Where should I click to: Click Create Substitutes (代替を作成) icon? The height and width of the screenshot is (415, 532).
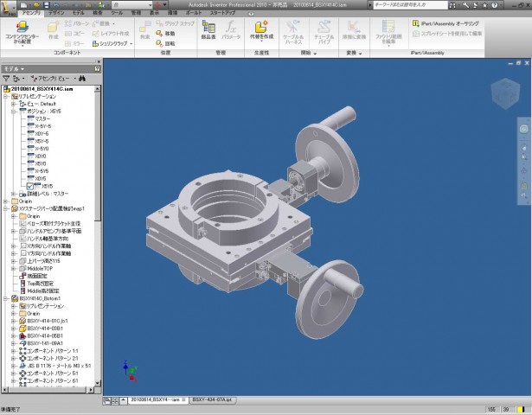tap(261, 30)
